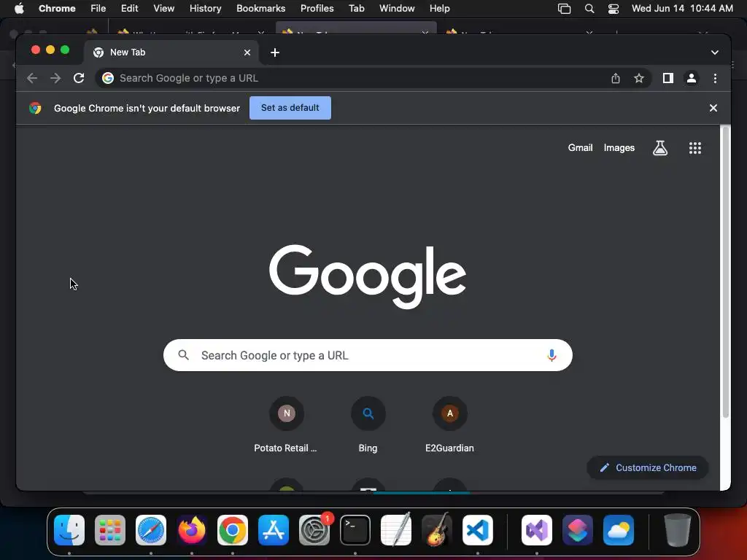This screenshot has height=560, width=747.
Task: Click Chrome icon in the Dock
Action: click(233, 530)
